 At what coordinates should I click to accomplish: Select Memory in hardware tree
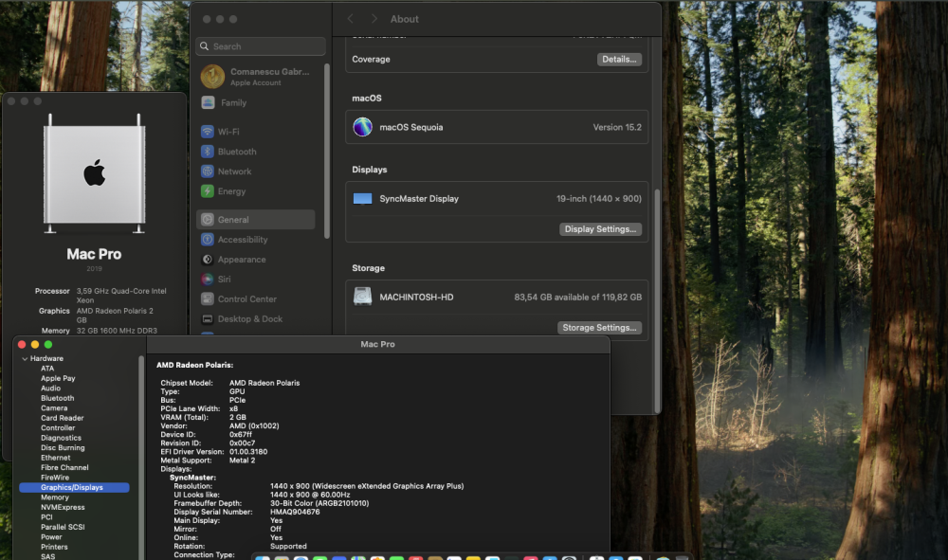pyautogui.click(x=55, y=497)
